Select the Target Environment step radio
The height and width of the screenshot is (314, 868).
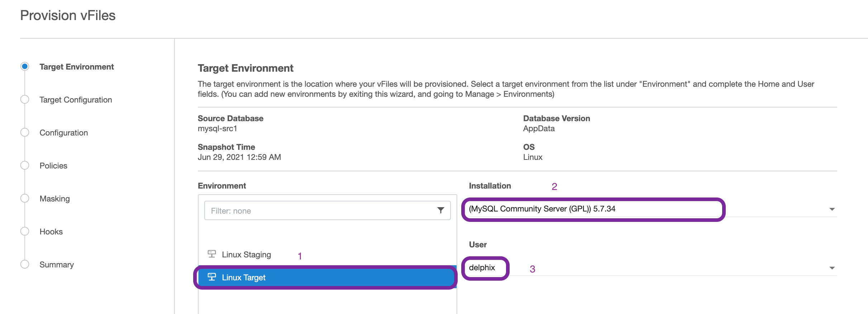(25, 67)
